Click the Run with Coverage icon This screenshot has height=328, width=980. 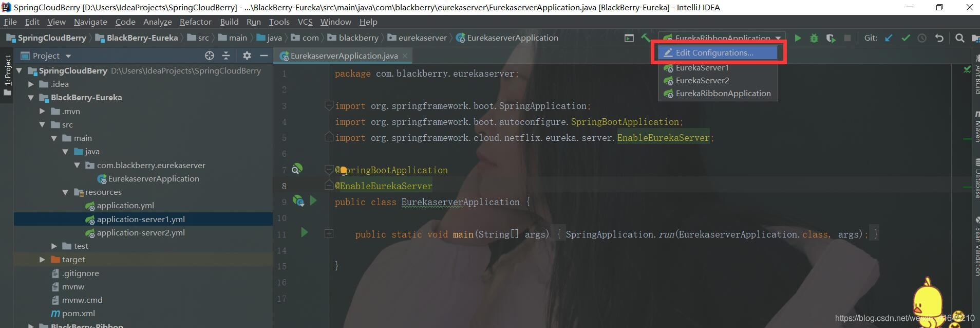(x=831, y=38)
